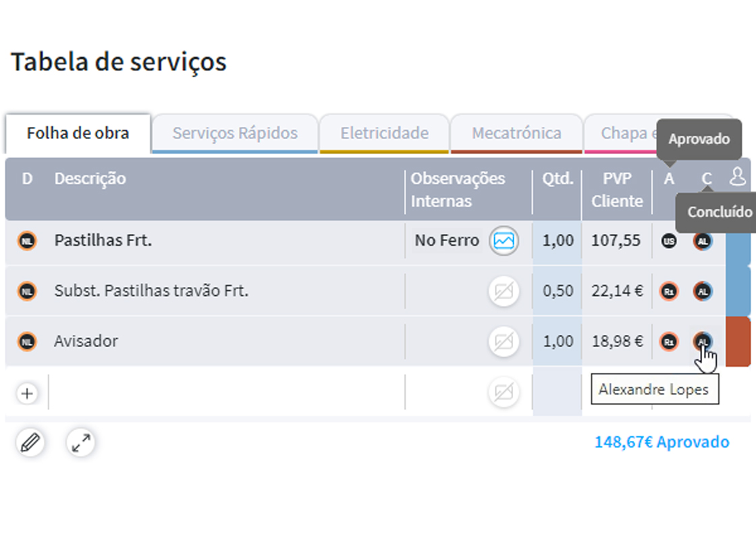Click the 148,67€ Aprovado total link
This screenshot has height=547, width=756.
tap(662, 442)
